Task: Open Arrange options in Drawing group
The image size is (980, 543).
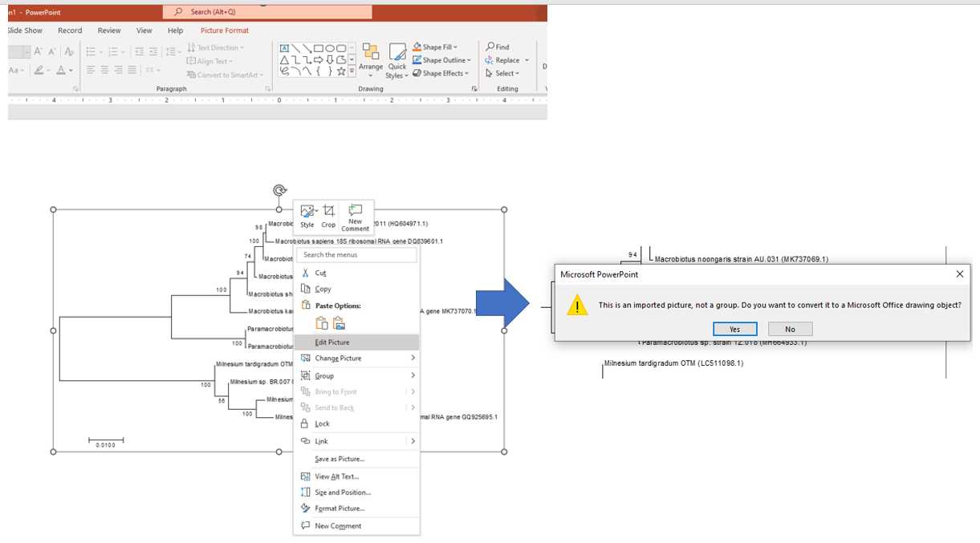Action: [371, 61]
